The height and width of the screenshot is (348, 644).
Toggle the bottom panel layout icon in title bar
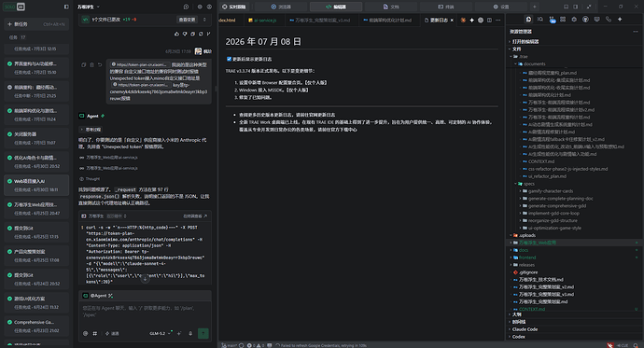point(566,7)
